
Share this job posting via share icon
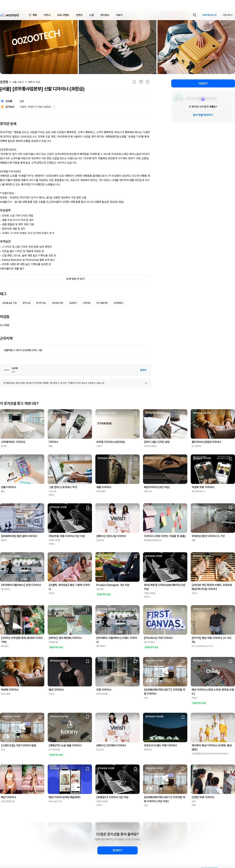148,82
